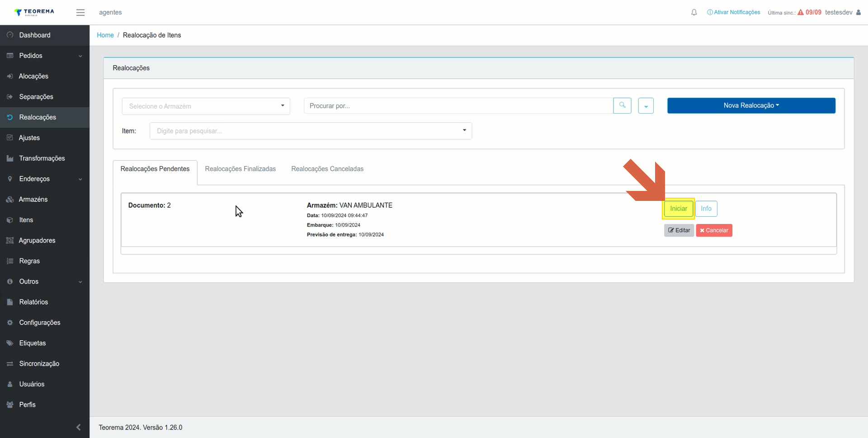Click Ativar Notificações link
Viewport: 868px width, 438px height.
[734, 12]
